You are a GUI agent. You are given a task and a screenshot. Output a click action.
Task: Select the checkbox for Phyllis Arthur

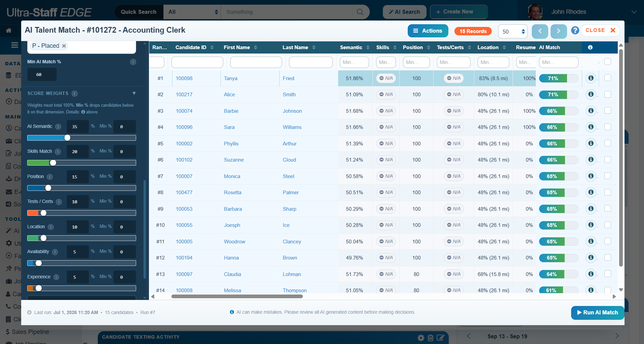(x=608, y=143)
